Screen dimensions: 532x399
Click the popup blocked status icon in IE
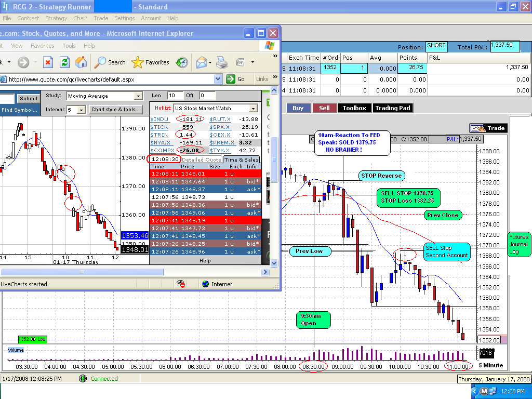[181, 284]
